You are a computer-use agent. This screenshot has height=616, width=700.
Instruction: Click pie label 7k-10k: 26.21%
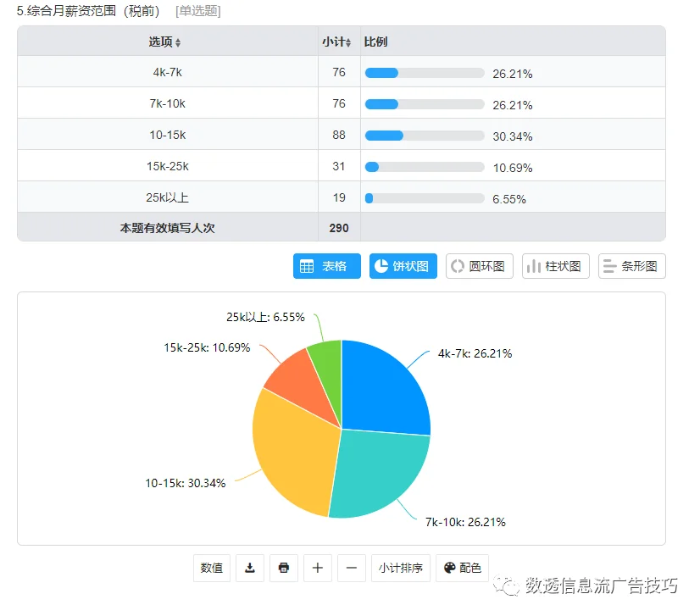click(465, 522)
